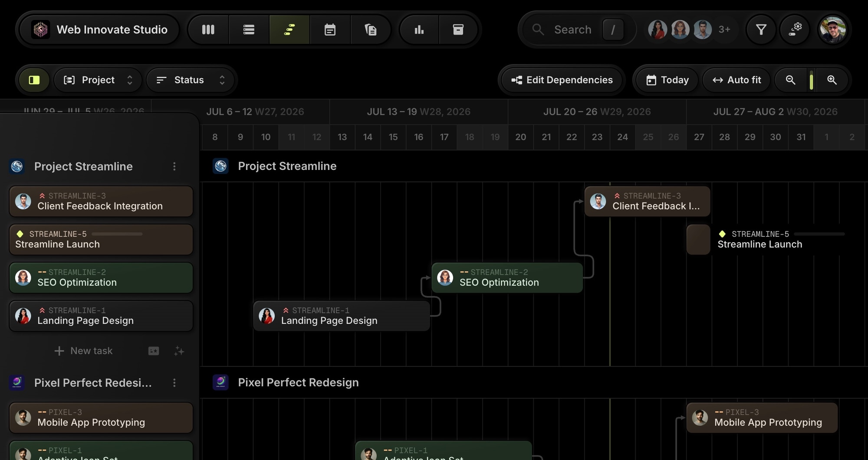Open Project Streamline three-dot menu

[174, 166]
